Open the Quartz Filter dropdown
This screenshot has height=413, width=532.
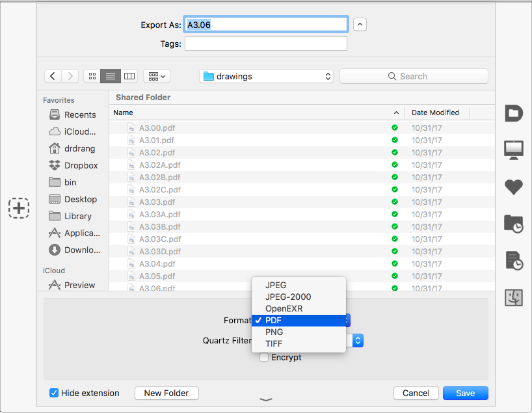point(358,340)
